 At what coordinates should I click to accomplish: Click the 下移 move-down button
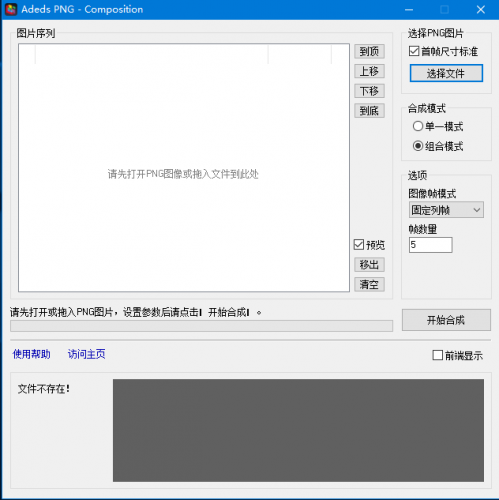coord(369,91)
